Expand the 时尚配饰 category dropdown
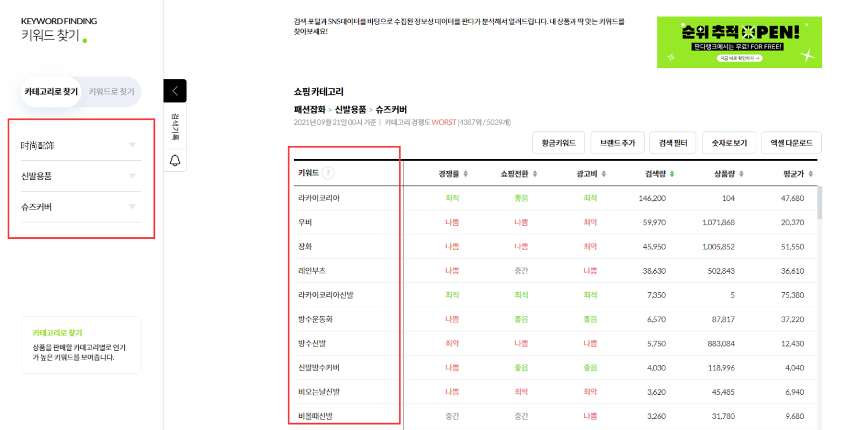Image resolution: width=868 pixels, height=430 pixels. [133, 145]
